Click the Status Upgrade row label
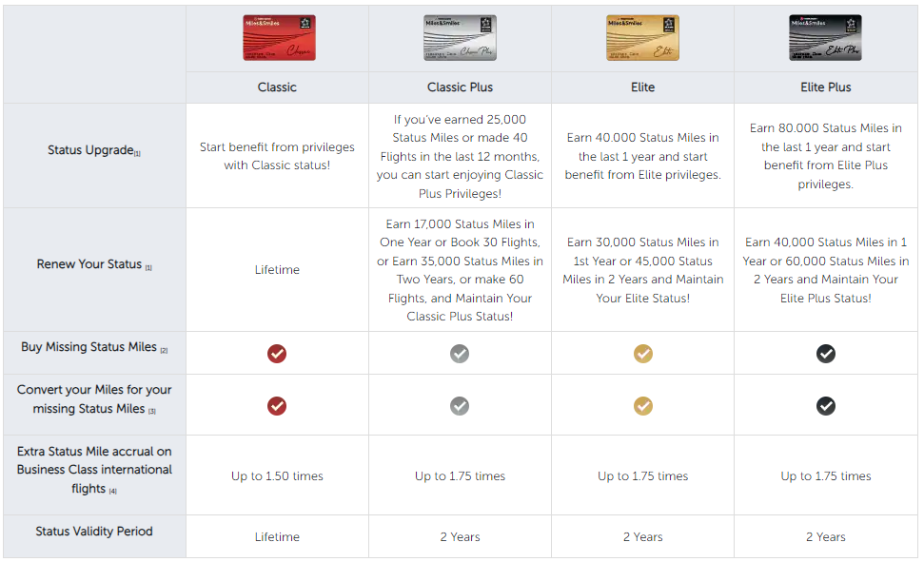 tap(91, 150)
